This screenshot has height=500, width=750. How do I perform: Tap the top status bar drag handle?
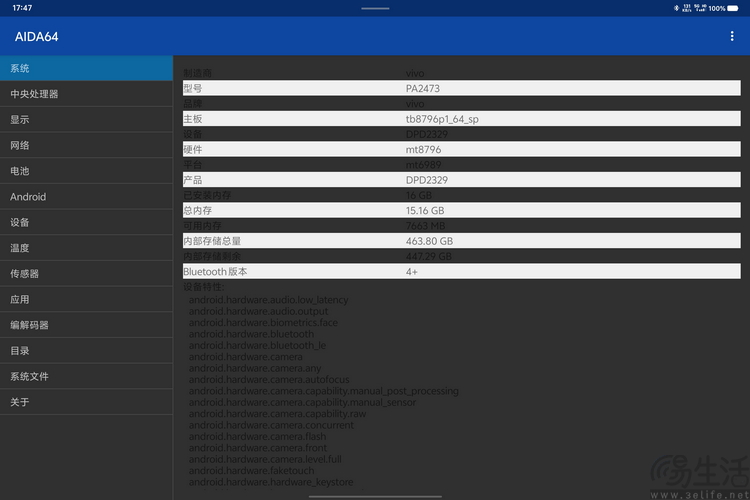pyautogui.click(x=375, y=8)
